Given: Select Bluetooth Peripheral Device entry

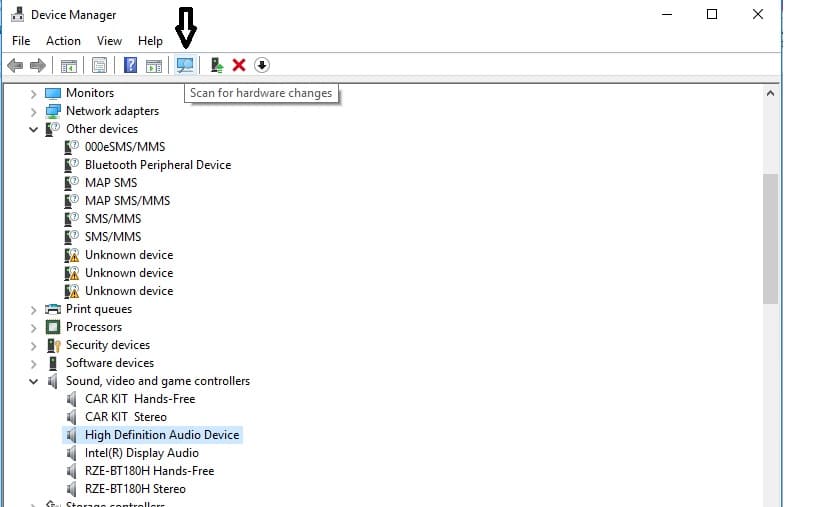Looking at the screenshot, I should pyautogui.click(x=157, y=165).
